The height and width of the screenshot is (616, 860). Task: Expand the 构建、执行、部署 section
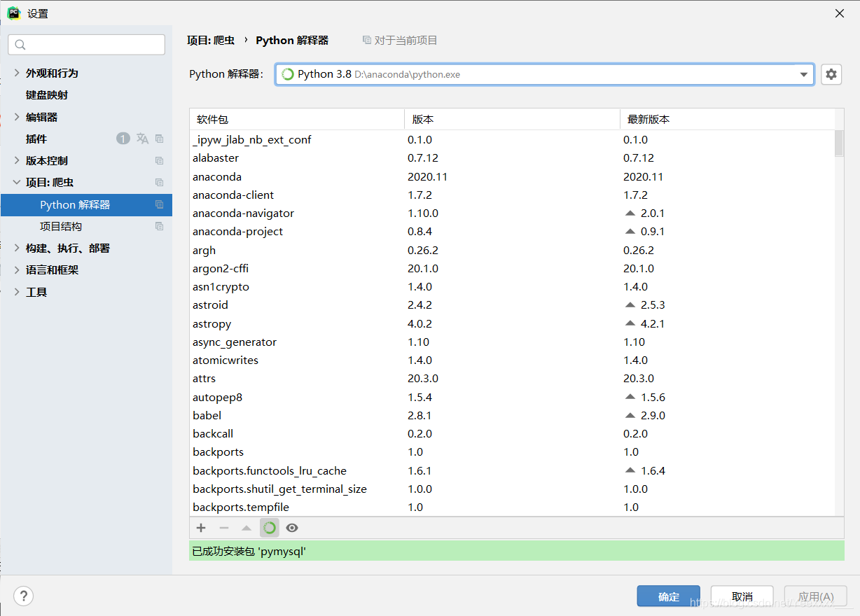(17, 248)
